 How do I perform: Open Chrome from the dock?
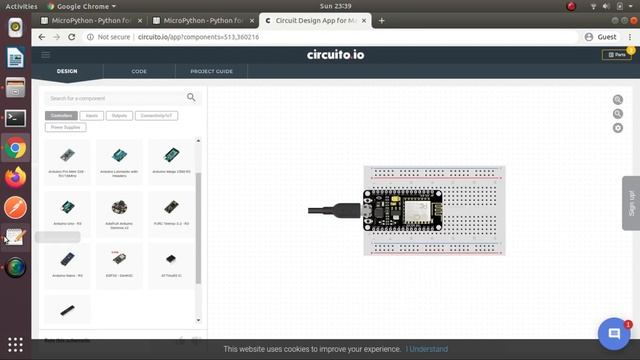16,148
